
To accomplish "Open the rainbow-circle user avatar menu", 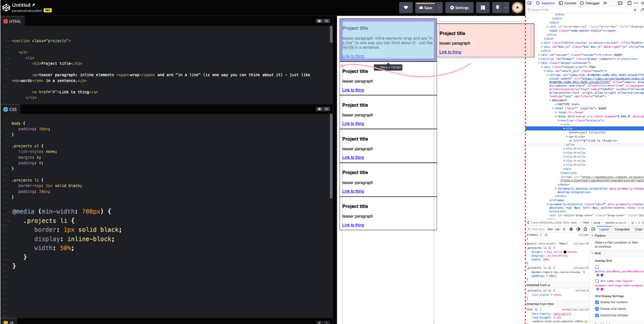I will [517, 8].
